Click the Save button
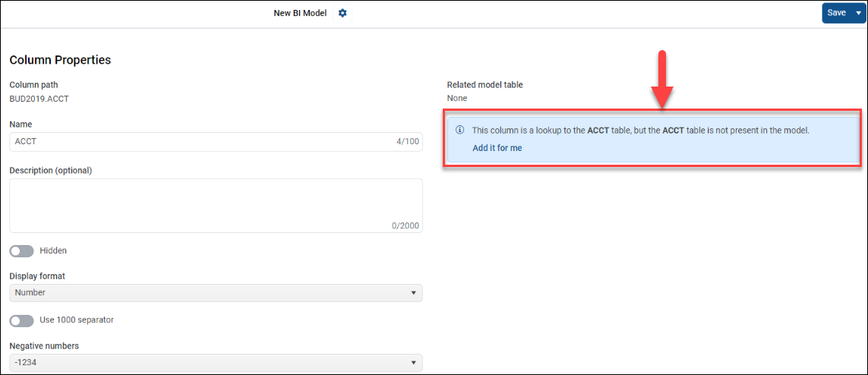The height and width of the screenshot is (375, 868). [836, 13]
